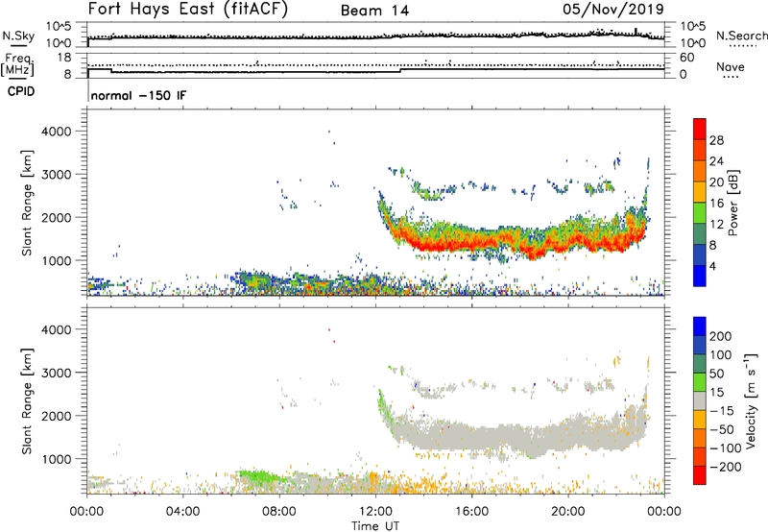Click the 'Power [dB]' colorbar label
This screenshot has height=532, width=768.
point(733,203)
